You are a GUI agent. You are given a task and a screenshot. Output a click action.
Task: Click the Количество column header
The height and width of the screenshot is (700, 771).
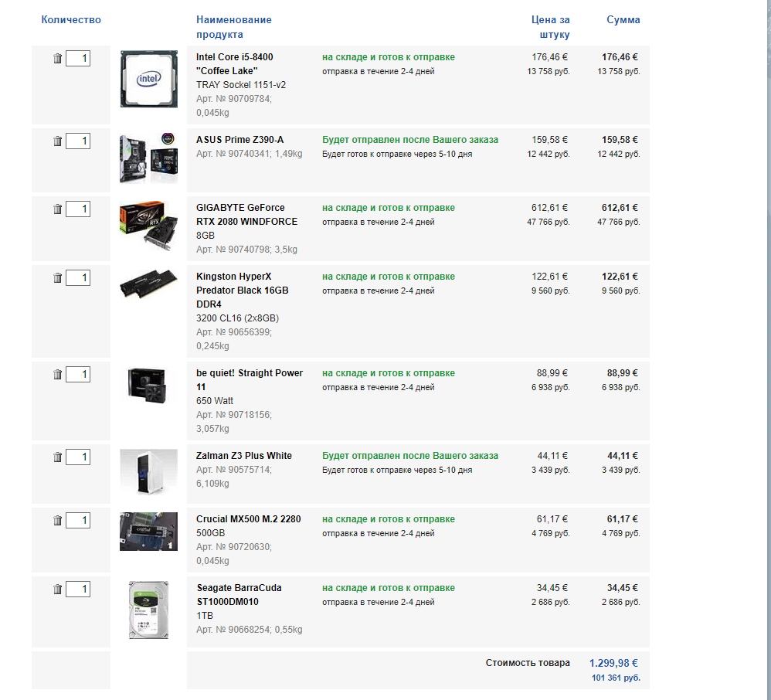click(x=71, y=19)
